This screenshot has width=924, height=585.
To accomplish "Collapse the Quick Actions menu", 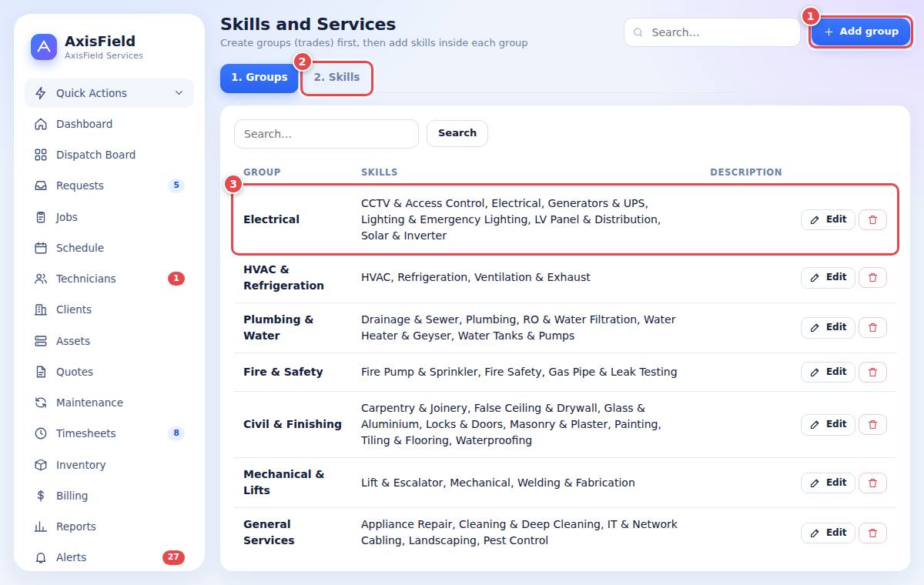I will [x=109, y=93].
